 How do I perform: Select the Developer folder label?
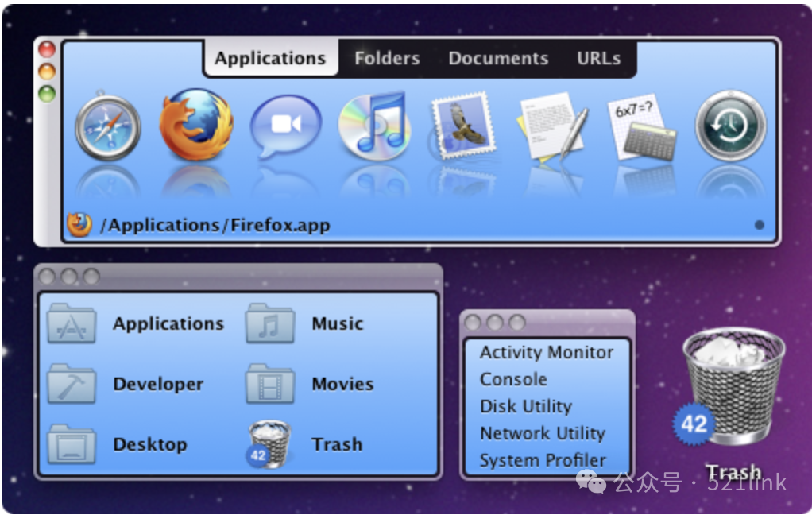(158, 385)
